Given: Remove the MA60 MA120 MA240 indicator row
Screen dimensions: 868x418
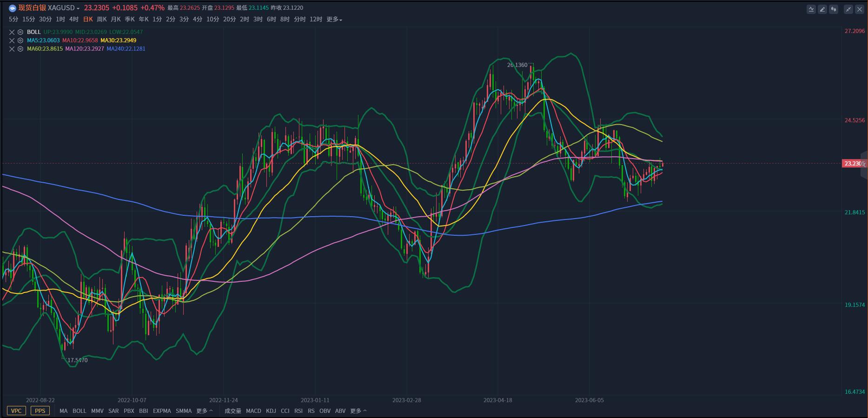Looking at the screenshot, I should [12, 49].
